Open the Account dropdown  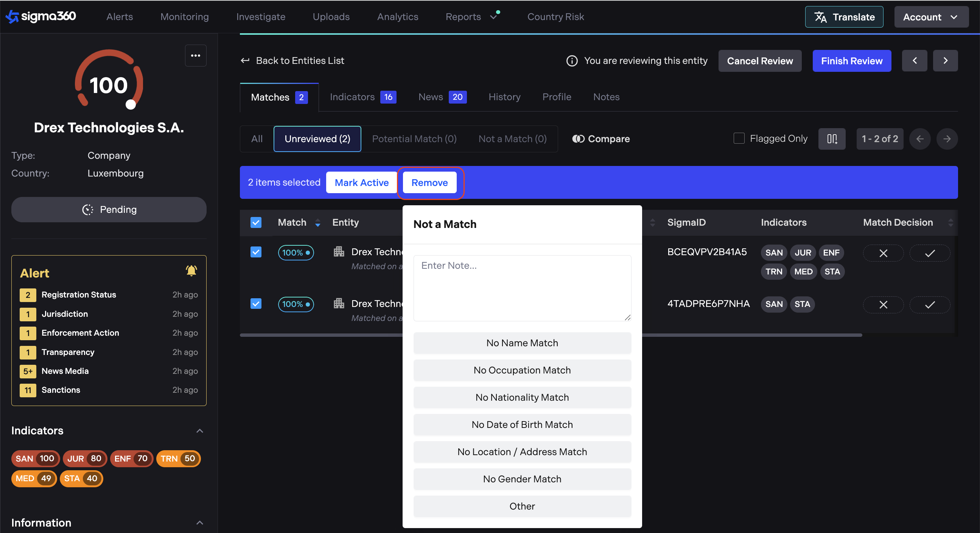click(x=931, y=17)
